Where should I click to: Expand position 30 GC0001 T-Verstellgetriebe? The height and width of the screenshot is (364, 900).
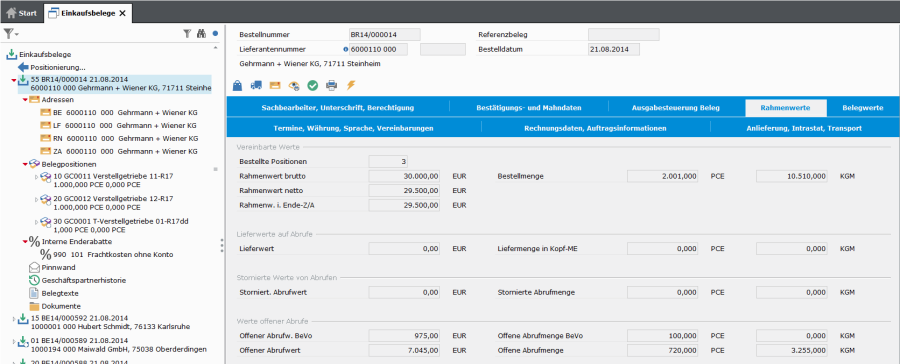37,221
